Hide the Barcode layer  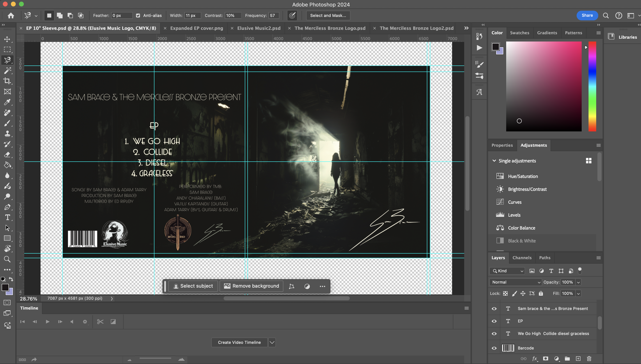[x=494, y=348]
